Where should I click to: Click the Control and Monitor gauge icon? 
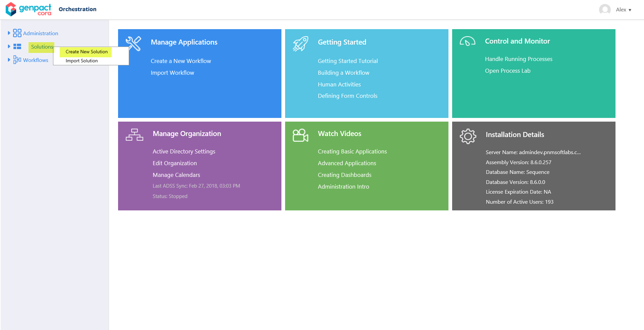(x=468, y=41)
